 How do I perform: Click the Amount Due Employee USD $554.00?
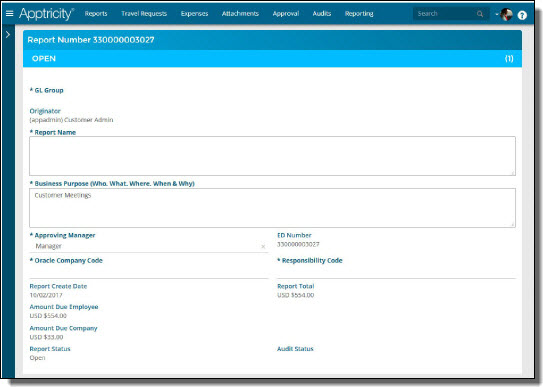pyautogui.click(x=48, y=316)
